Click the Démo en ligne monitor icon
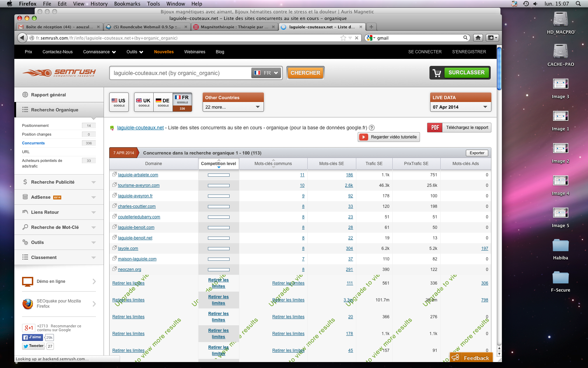The height and width of the screenshot is (368, 588). [28, 281]
